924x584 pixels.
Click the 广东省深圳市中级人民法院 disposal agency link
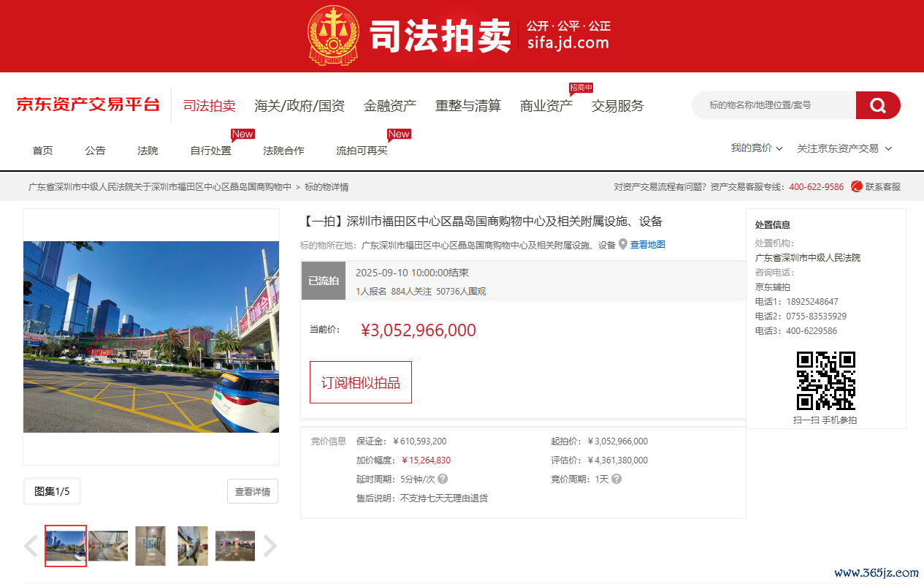coord(808,258)
